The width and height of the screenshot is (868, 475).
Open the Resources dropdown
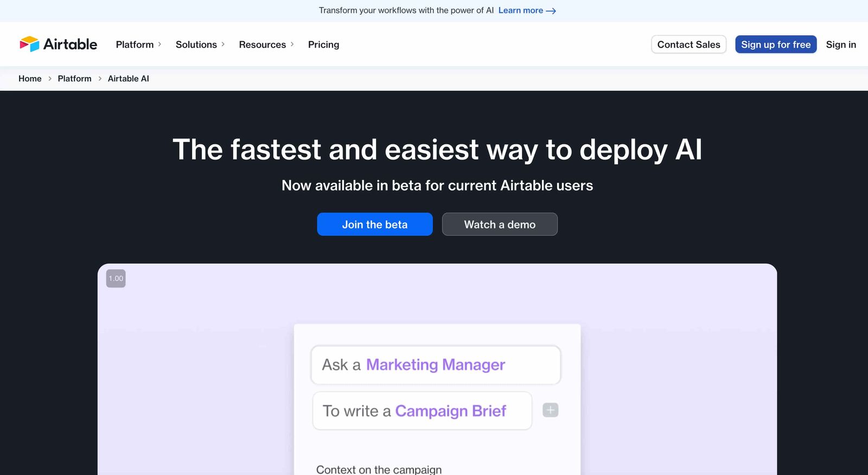(266, 45)
